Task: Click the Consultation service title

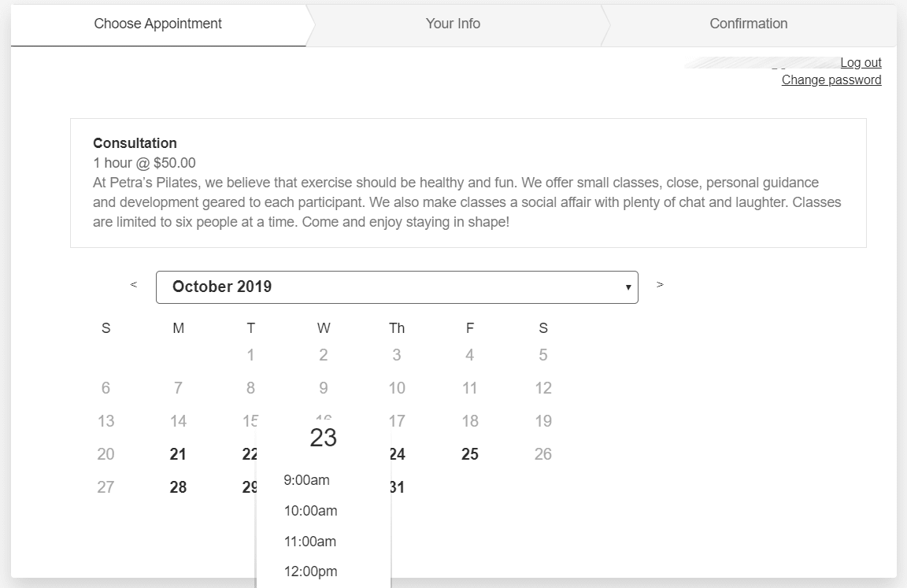Action: pyautogui.click(x=135, y=143)
